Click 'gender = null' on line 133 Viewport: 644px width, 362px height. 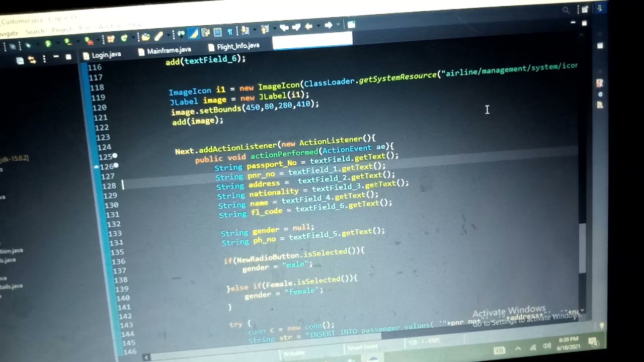(283, 229)
